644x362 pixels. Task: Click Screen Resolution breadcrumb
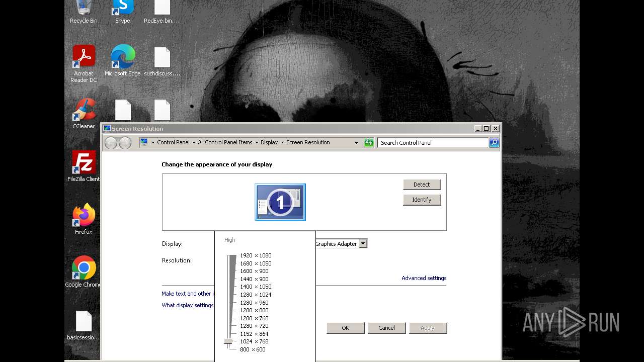click(308, 143)
